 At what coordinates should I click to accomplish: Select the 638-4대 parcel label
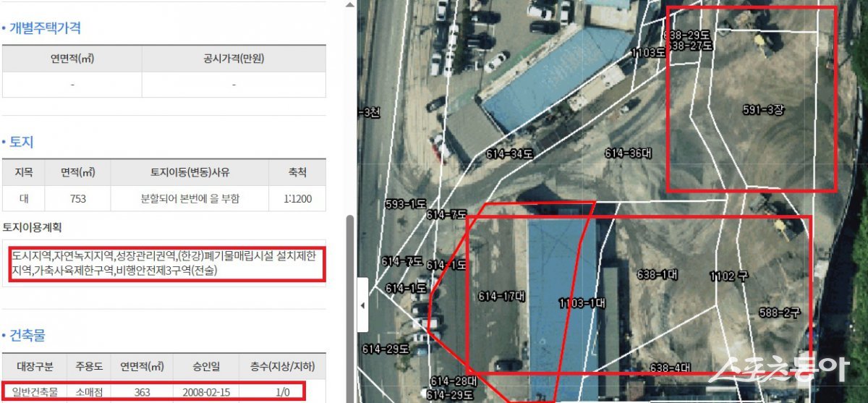[671, 367]
